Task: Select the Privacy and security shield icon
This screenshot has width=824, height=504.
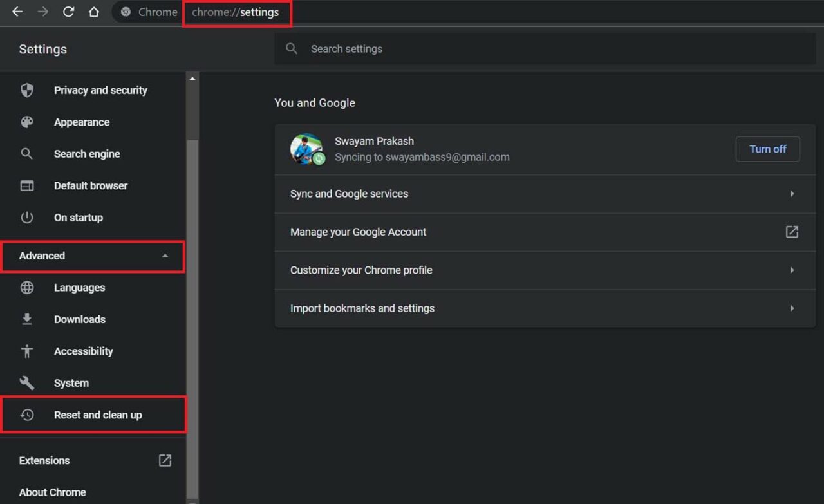Action: [x=27, y=90]
